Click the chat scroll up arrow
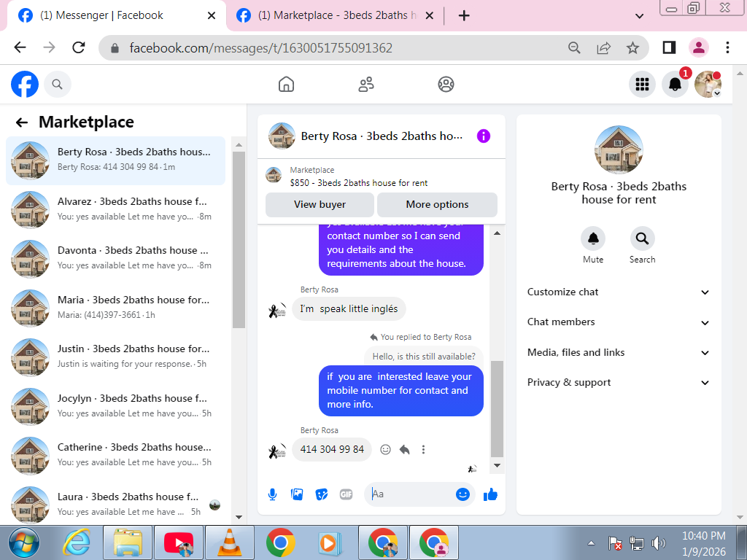The image size is (747, 560). [497, 233]
